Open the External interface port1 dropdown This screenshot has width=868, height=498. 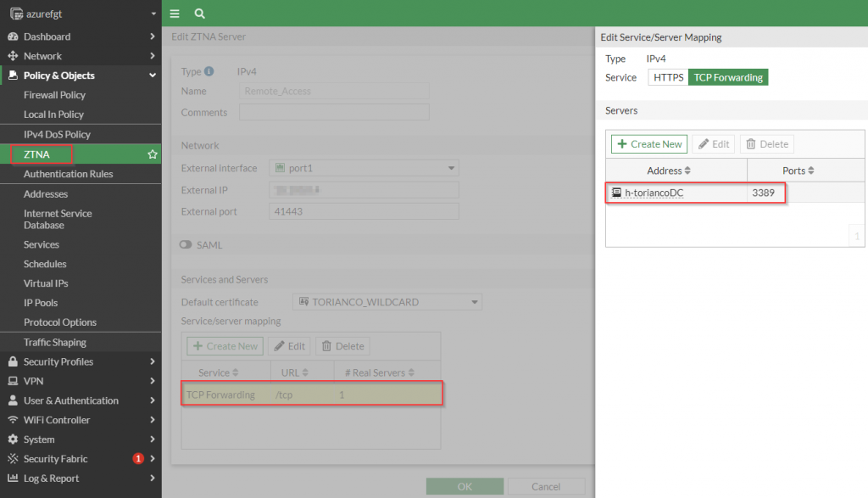click(x=364, y=168)
